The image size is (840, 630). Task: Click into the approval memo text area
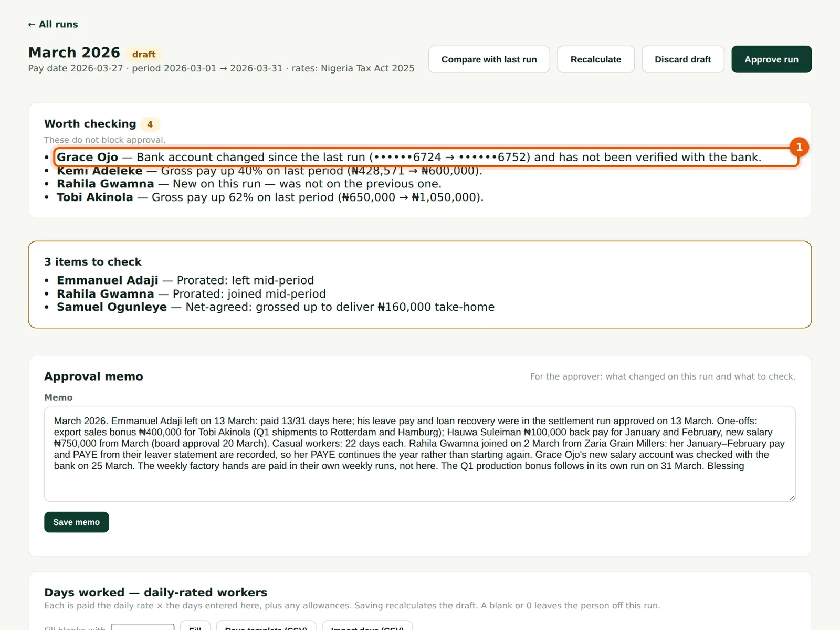419,454
